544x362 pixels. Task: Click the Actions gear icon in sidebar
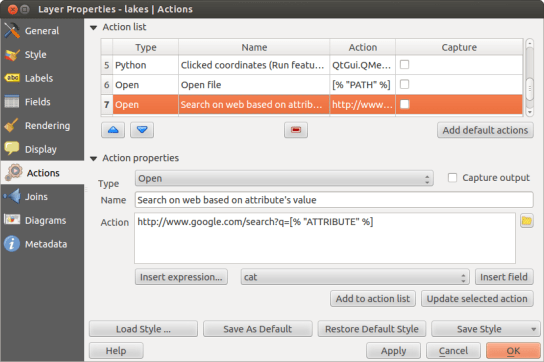[x=14, y=172]
